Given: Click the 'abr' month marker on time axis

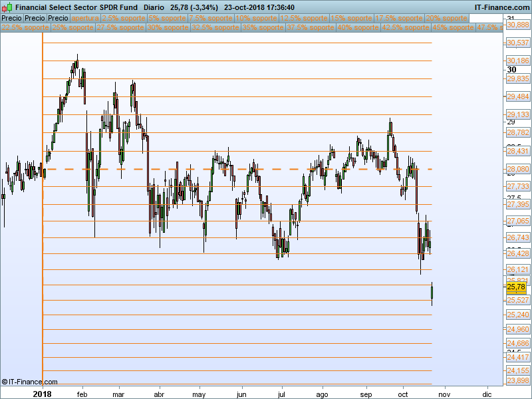Looking at the screenshot, I should 159,394.
